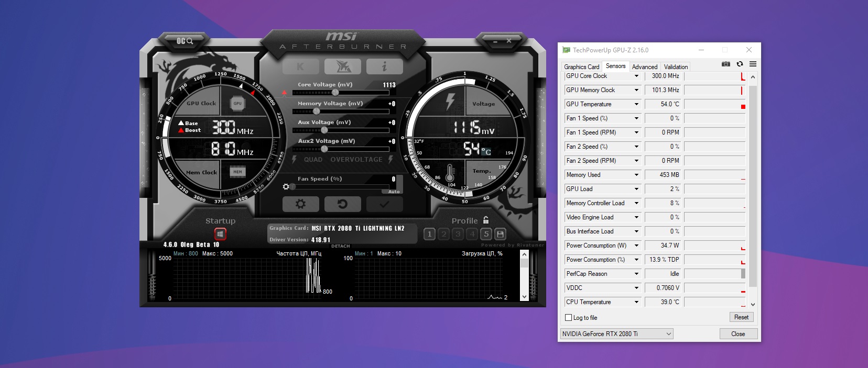Click the Reset button in GPU-Z
Viewport: 868px width, 368px height.
click(741, 317)
